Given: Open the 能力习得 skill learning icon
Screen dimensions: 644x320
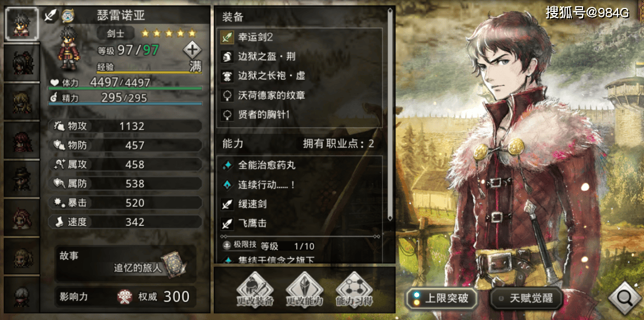Looking at the screenshot, I should tap(354, 291).
